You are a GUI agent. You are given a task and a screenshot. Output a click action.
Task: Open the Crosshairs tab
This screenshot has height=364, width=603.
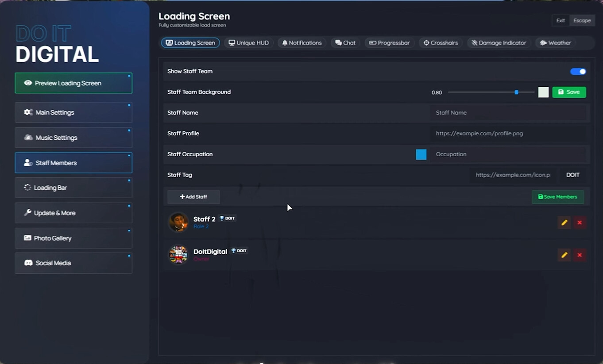(441, 43)
